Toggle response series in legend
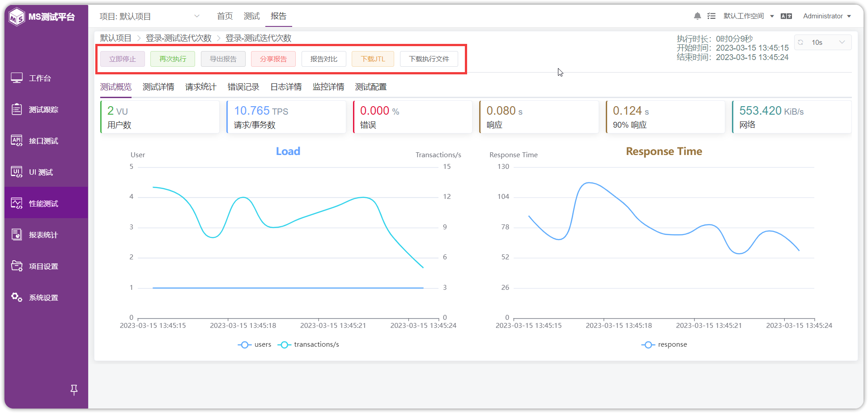The image size is (868, 413). tap(664, 344)
